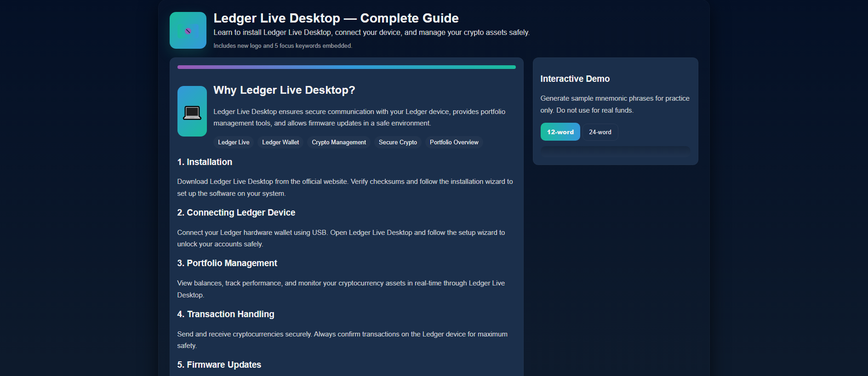Click the Secure Crypto keyword tag
This screenshot has height=376, width=868.
(x=398, y=142)
